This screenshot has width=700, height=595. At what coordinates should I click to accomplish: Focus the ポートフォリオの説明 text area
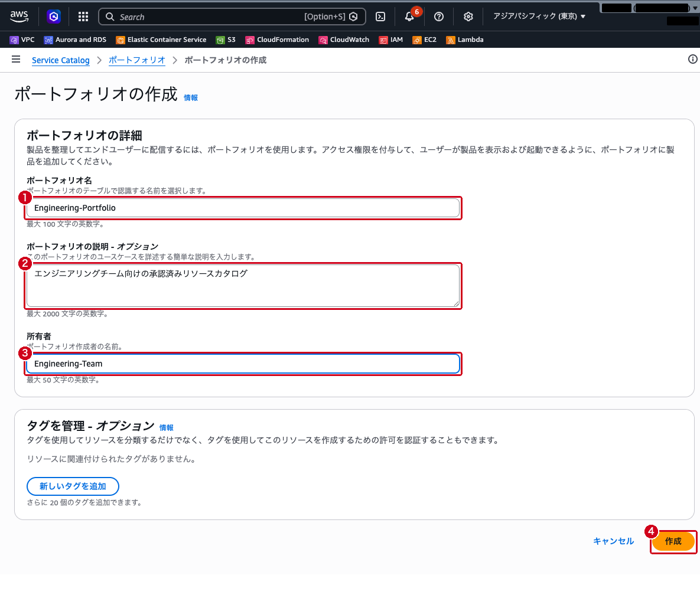(x=243, y=286)
